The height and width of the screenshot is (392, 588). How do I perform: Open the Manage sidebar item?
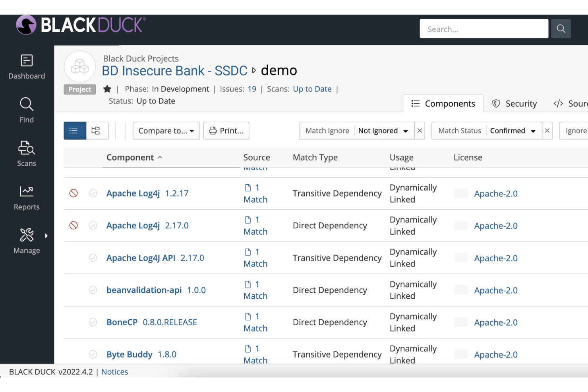pyautogui.click(x=27, y=241)
